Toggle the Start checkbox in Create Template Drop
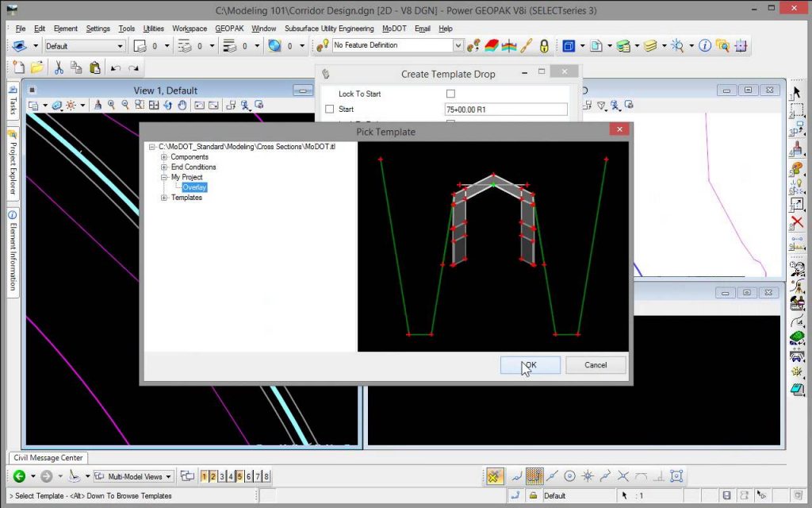The height and width of the screenshot is (508, 812). [x=329, y=110]
